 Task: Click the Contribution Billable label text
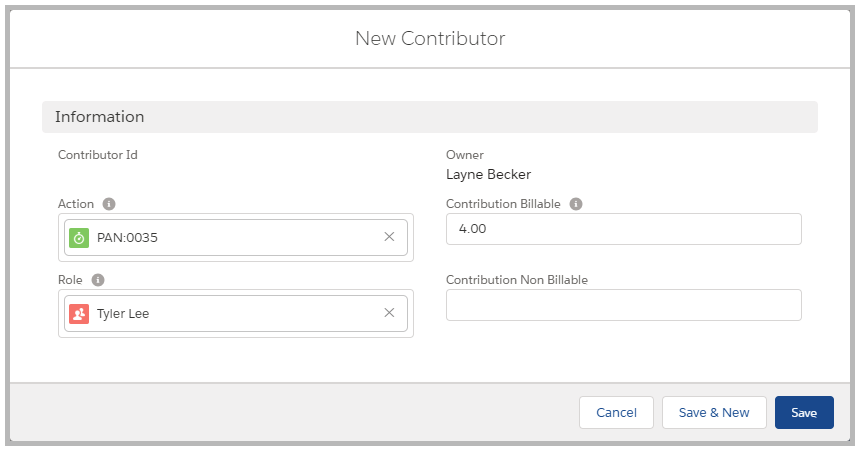[503, 204]
